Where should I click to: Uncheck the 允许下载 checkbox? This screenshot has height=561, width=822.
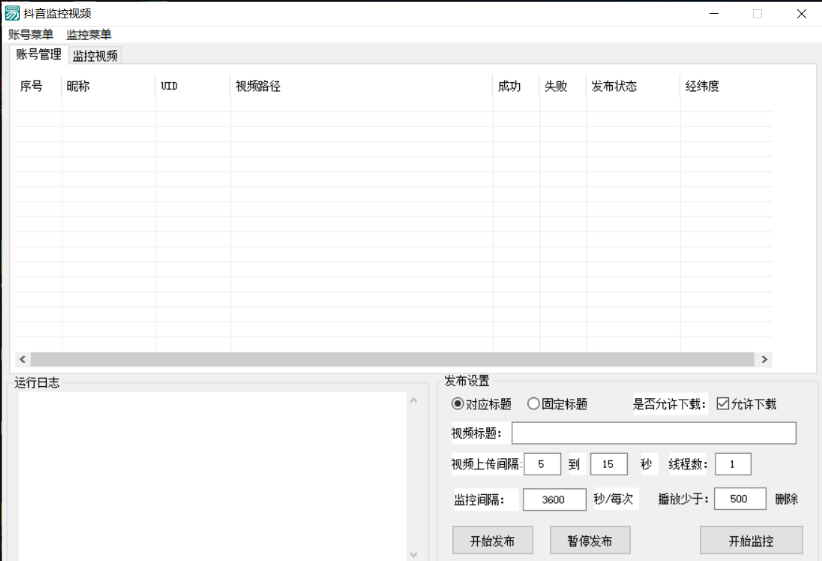[x=723, y=404]
